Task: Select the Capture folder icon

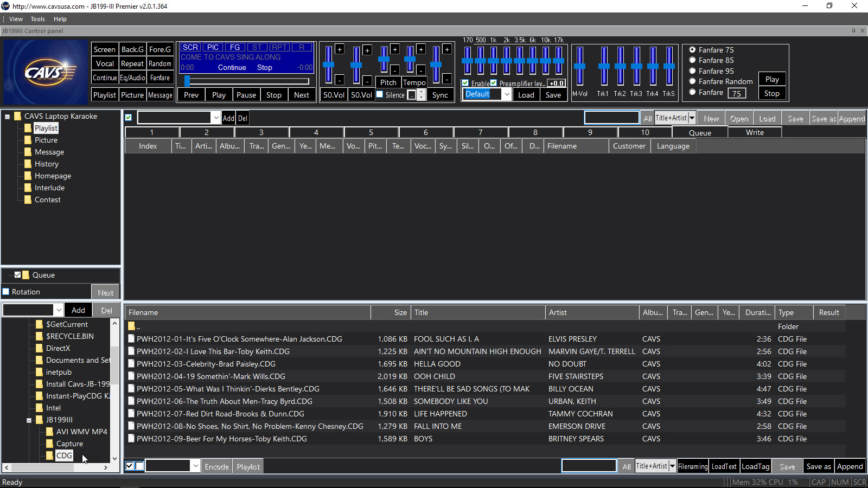Action: 50,444
